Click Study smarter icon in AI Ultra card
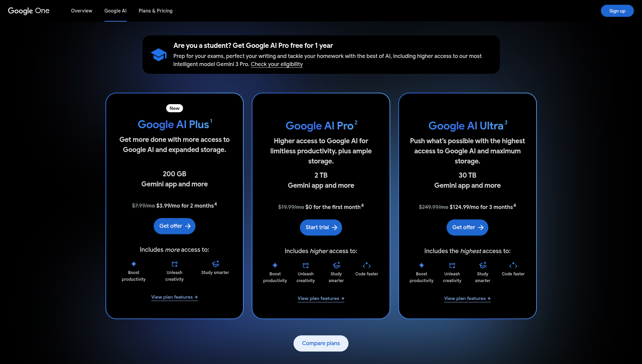The height and width of the screenshot is (364, 642). coord(483,265)
